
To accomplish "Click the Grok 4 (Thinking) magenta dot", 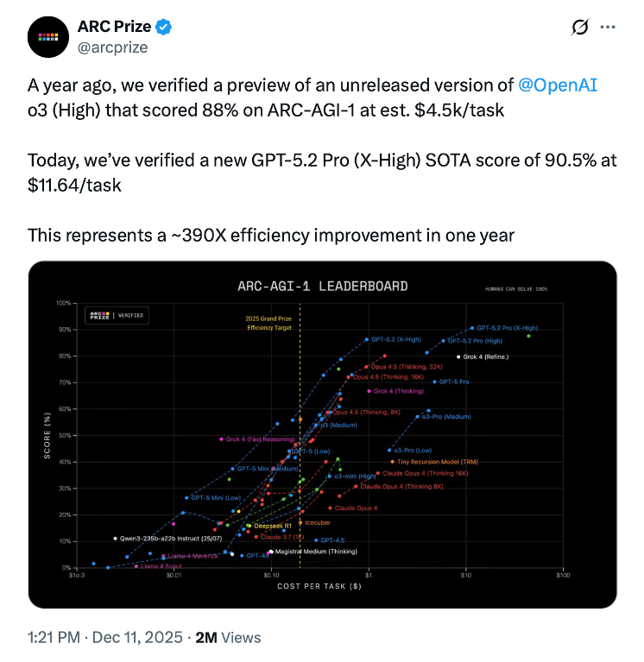I will pyautogui.click(x=369, y=391).
